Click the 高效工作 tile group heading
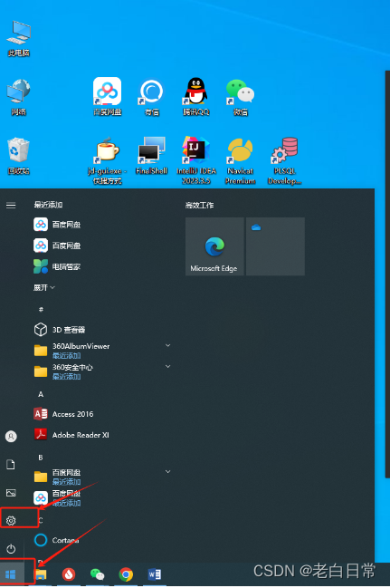The width and height of the screenshot is (390, 588). pos(199,205)
